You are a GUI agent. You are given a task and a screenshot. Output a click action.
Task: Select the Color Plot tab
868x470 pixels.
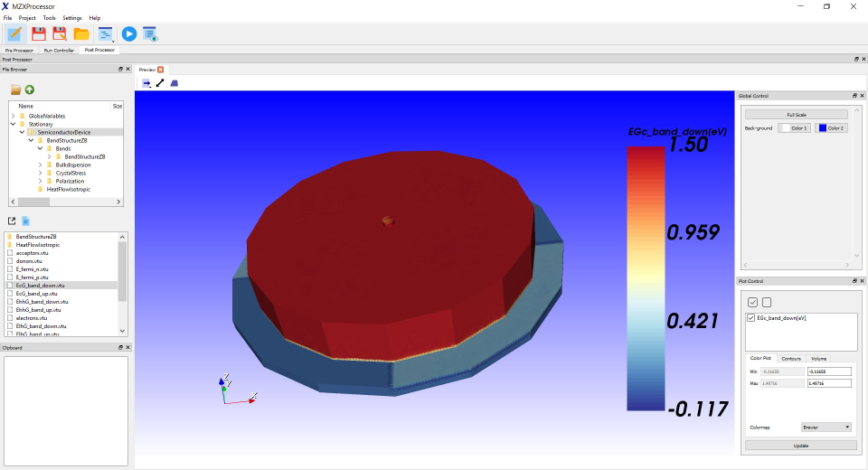point(760,358)
